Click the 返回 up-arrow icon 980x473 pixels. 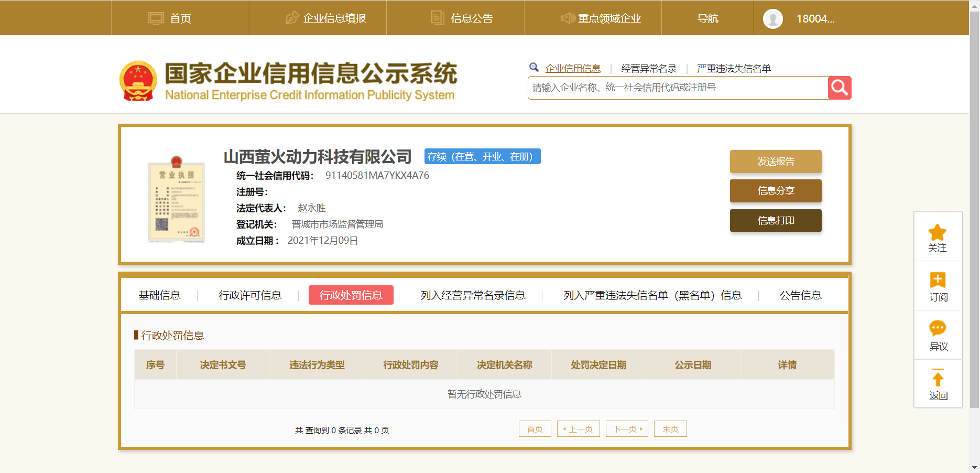(x=938, y=378)
